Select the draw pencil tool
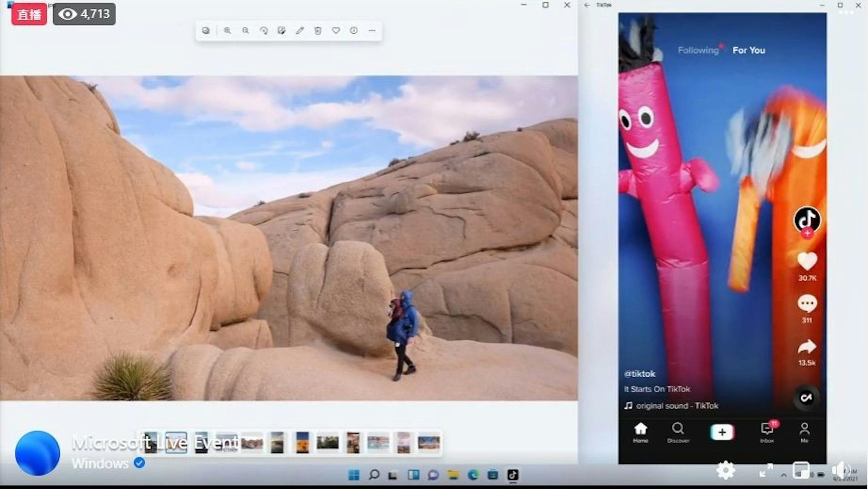The image size is (868, 489). [299, 31]
